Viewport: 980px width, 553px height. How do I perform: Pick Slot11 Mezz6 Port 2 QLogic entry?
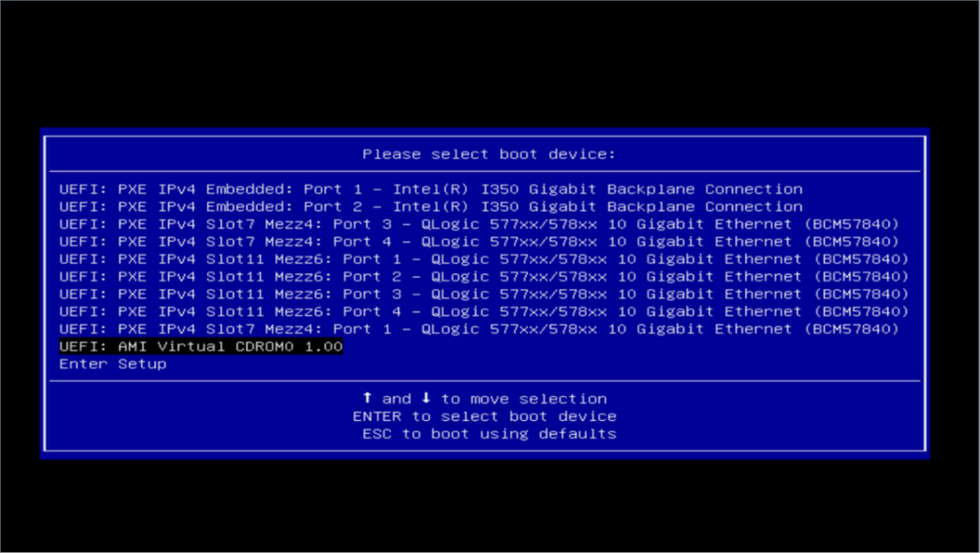[485, 277]
